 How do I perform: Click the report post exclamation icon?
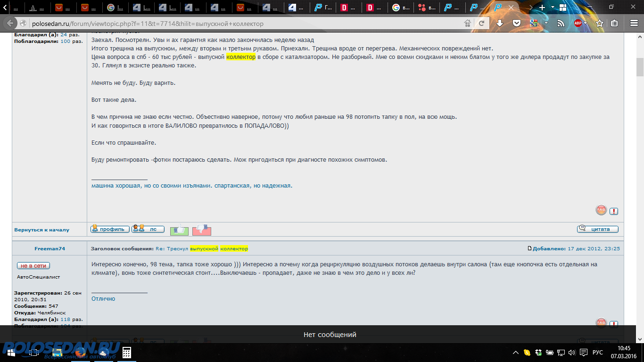pos(613,211)
